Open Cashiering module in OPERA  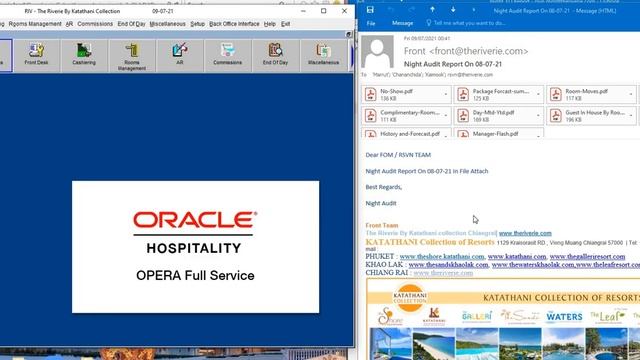pyautogui.click(x=84, y=55)
